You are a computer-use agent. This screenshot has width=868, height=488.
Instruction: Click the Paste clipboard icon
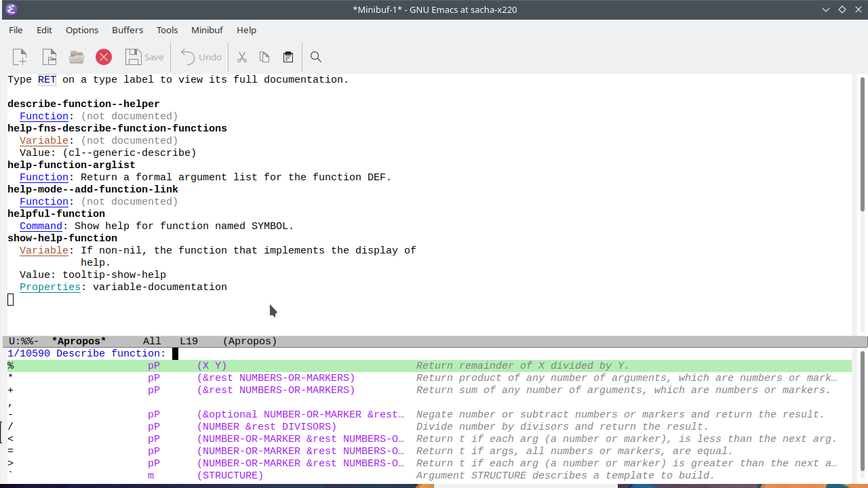288,57
